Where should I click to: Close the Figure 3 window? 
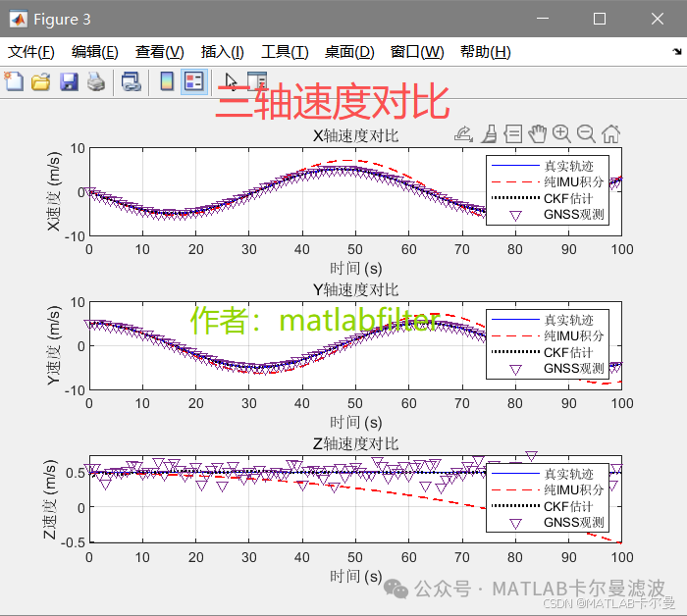(658, 19)
